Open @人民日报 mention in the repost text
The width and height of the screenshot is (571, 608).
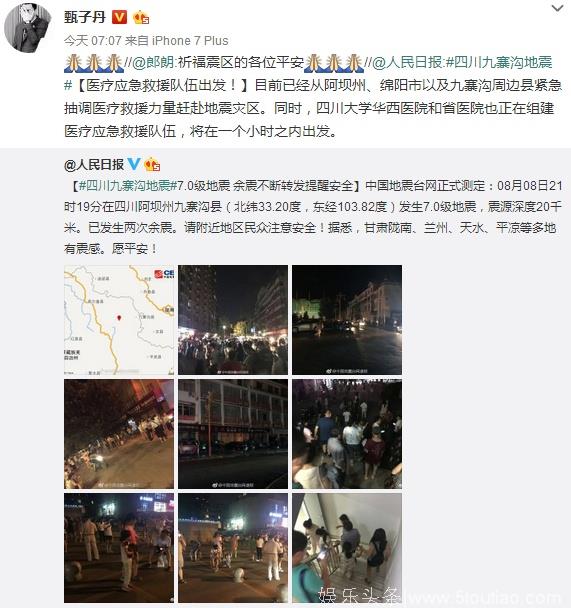407,62
